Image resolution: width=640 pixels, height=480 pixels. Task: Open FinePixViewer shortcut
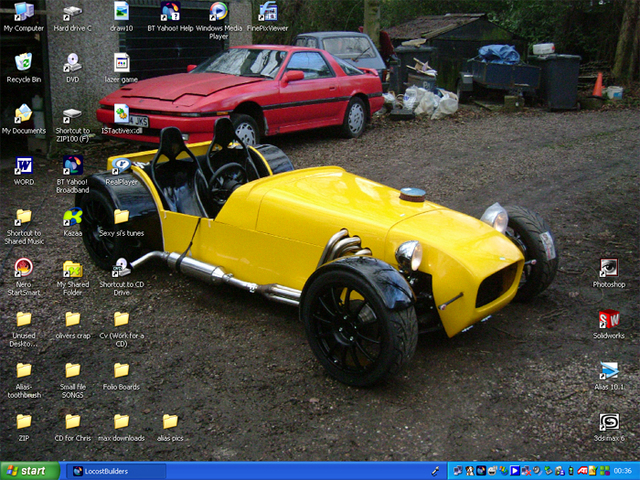tap(268, 17)
